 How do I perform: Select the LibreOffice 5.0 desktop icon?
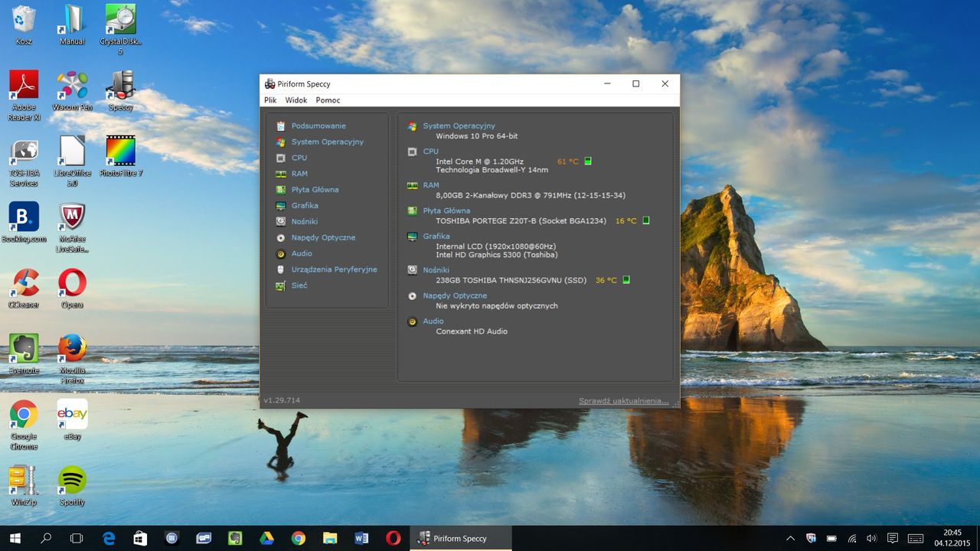click(72, 161)
